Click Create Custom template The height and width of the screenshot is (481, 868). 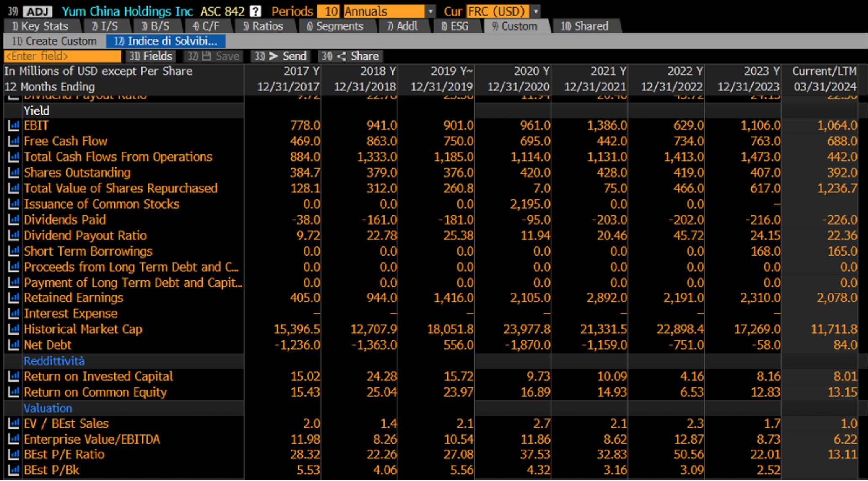[x=55, y=41]
